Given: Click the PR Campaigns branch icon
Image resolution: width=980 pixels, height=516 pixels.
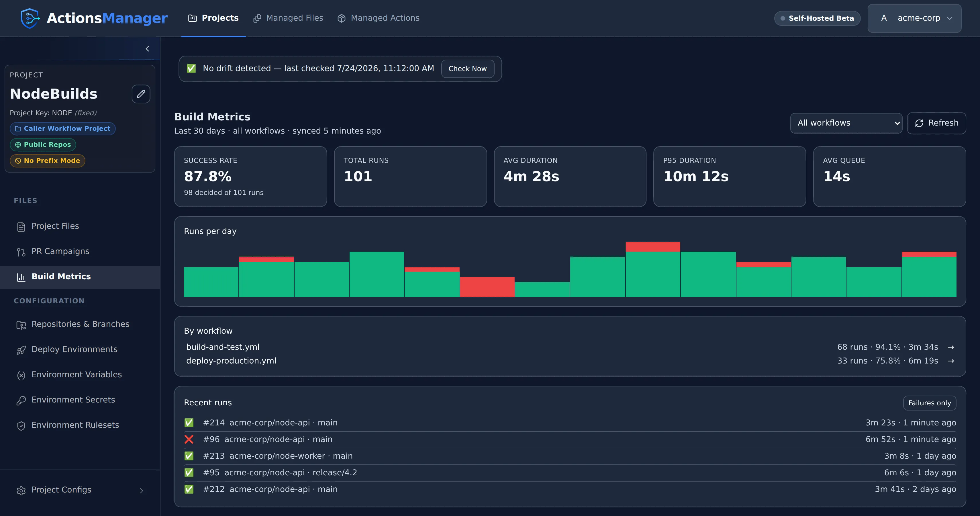Looking at the screenshot, I should [21, 252].
